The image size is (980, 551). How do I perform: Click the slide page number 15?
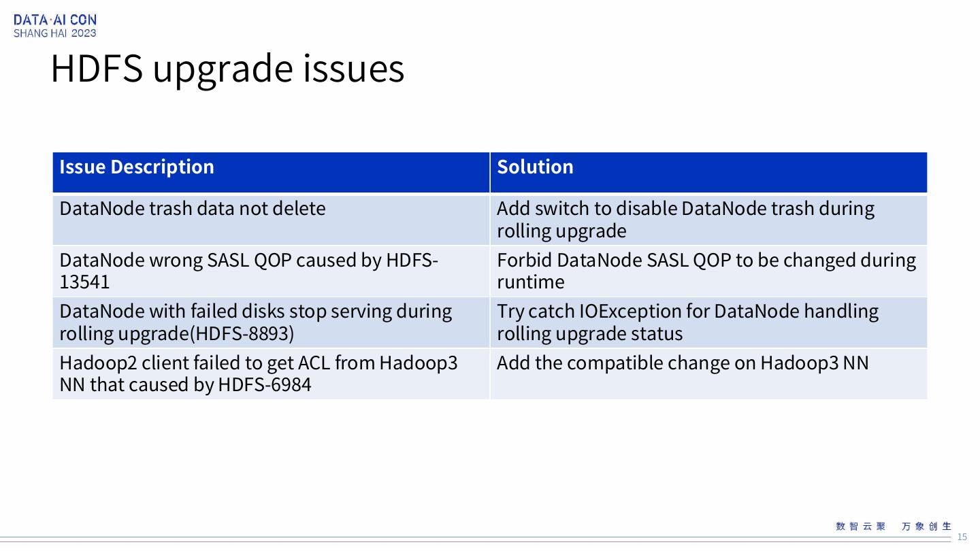(x=962, y=537)
